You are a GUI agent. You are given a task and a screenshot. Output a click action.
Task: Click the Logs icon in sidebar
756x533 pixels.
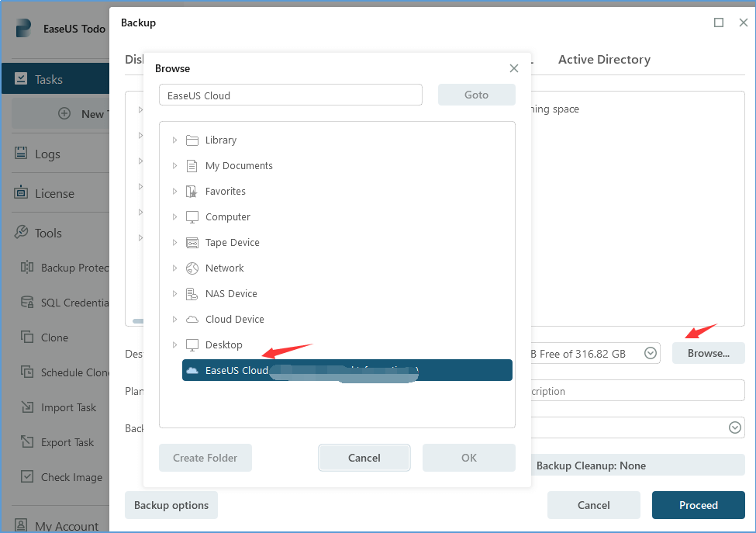(x=21, y=154)
